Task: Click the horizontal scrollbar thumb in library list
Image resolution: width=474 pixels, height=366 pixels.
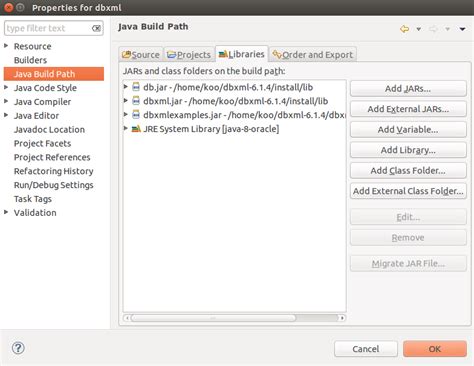Action: [x=213, y=318]
